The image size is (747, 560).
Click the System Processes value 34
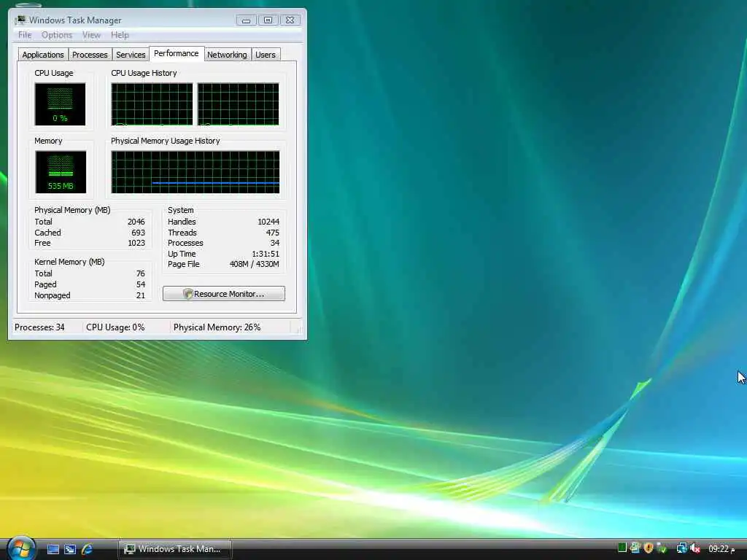click(275, 244)
